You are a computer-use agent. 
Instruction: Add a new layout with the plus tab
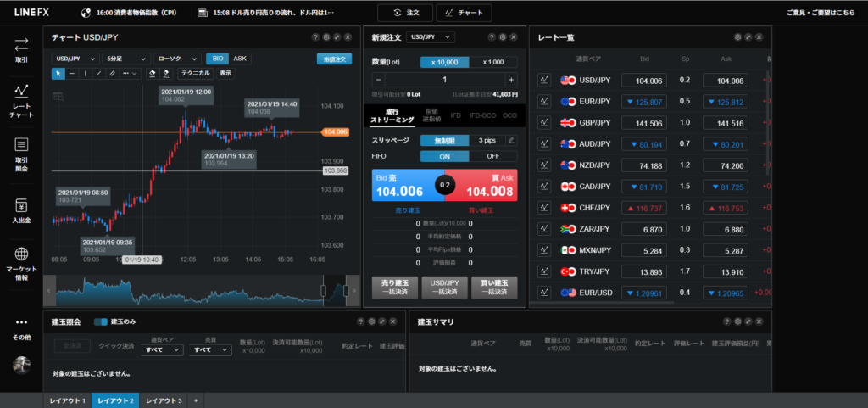196,400
